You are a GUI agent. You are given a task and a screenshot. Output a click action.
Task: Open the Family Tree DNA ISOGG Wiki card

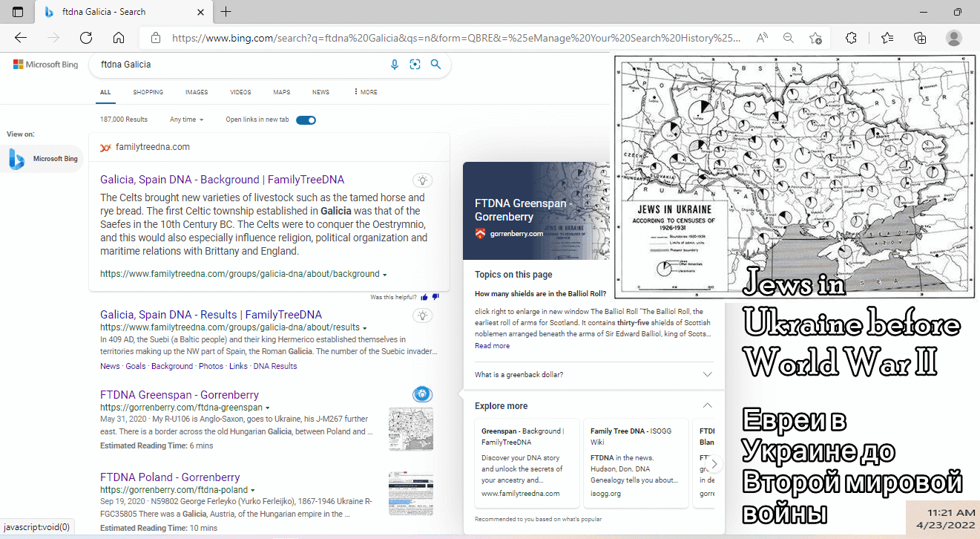click(636, 464)
